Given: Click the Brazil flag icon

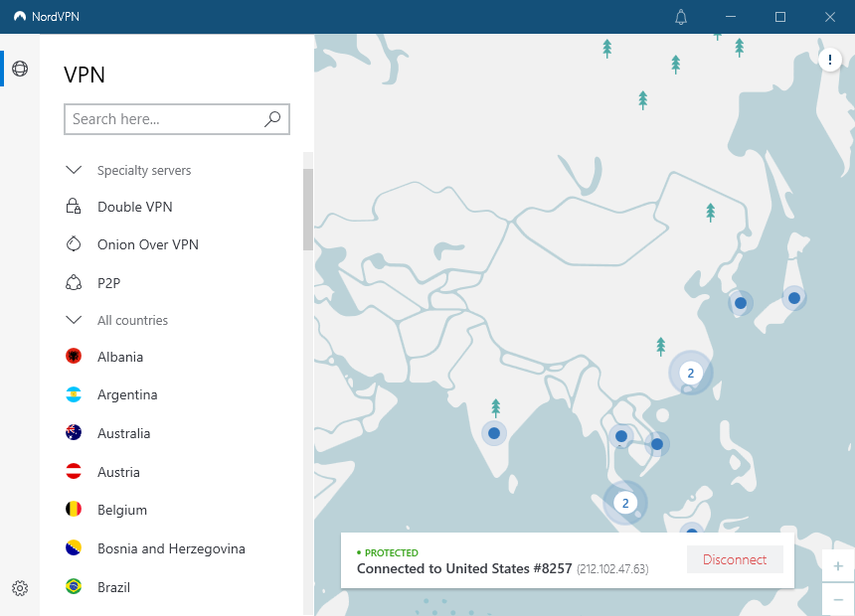Looking at the screenshot, I should pos(74,586).
